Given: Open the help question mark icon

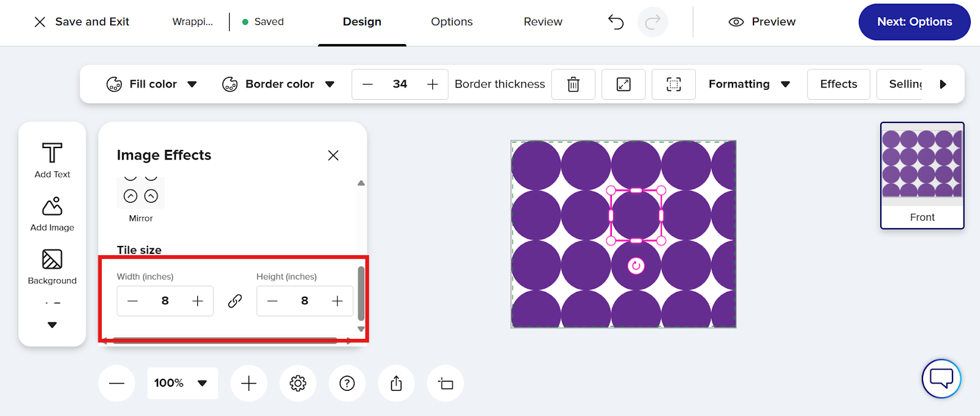Looking at the screenshot, I should point(347,384).
